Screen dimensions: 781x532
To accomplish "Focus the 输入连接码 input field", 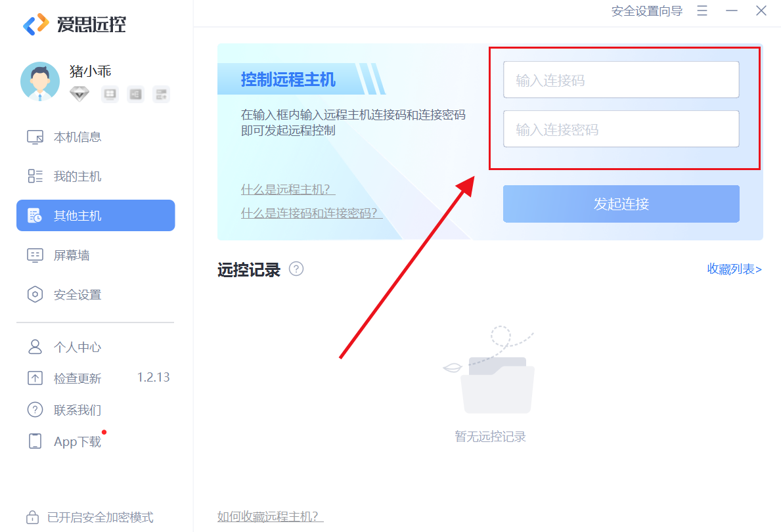I will click(x=621, y=79).
